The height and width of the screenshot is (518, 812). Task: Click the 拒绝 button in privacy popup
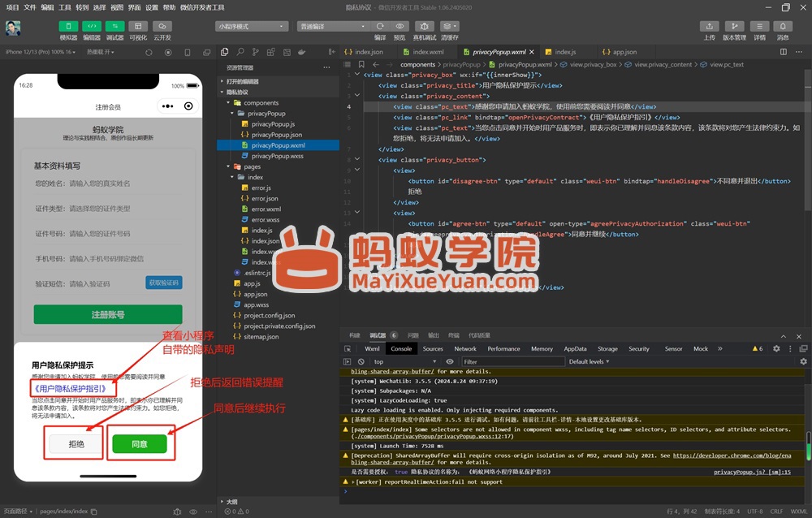[x=76, y=444]
